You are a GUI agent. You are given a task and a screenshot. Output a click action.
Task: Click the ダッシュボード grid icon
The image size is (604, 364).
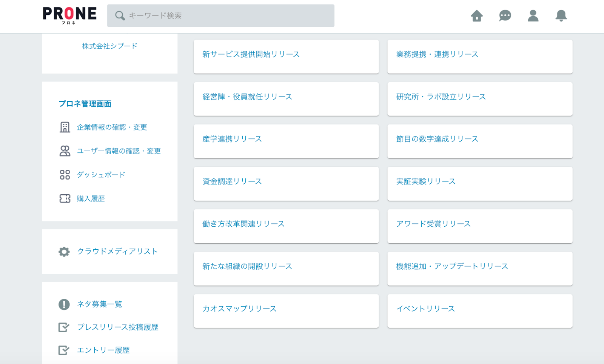pyautogui.click(x=65, y=175)
